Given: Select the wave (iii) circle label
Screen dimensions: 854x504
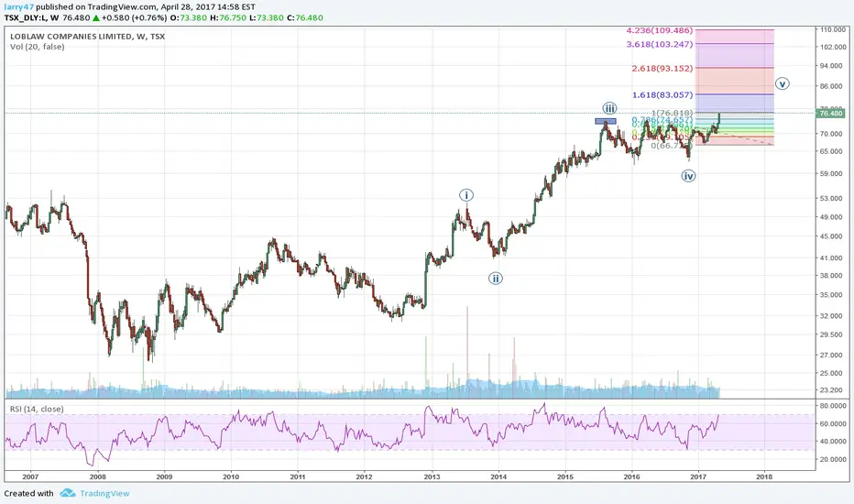Looking at the screenshot, I should point(609,108).
